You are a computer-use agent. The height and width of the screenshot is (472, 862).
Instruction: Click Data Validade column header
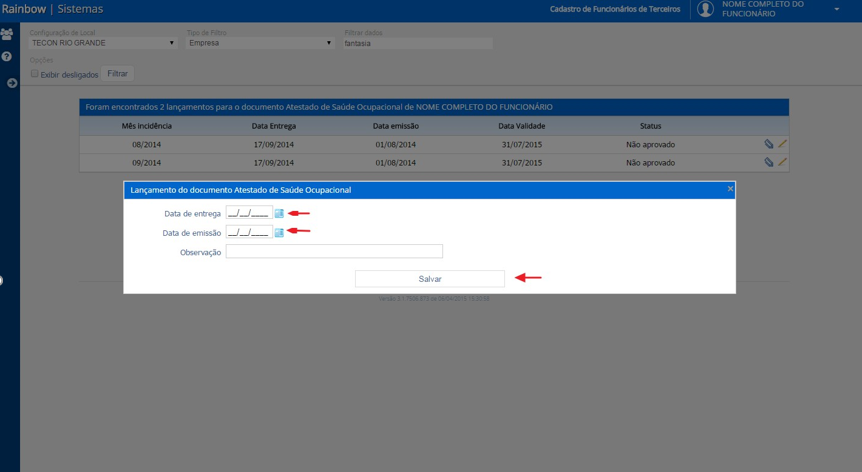pyautogui.click(x=522, y=126)
